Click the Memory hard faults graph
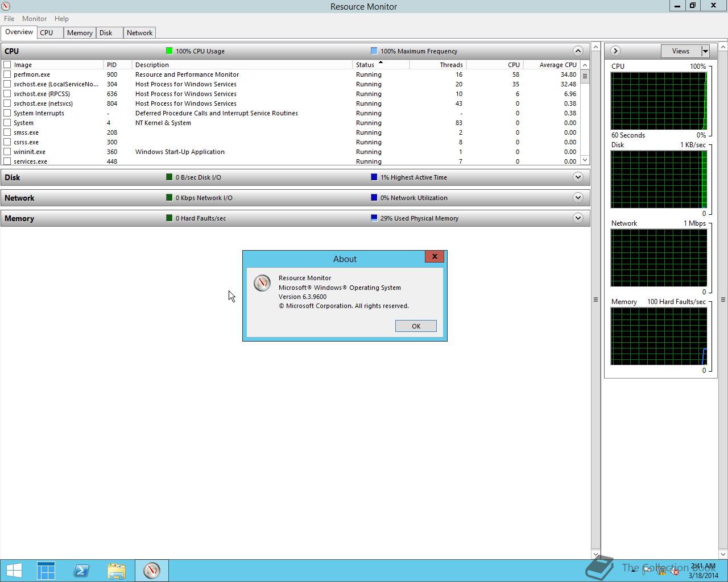Image resolution: width=728 pixels, height=582 pixels. click(x=659, y=336)
